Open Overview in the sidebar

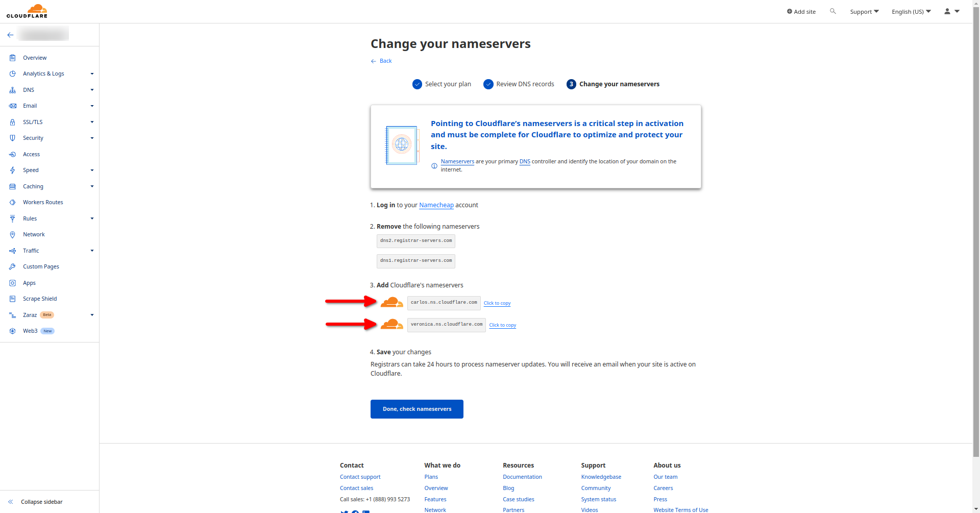point(35,58)
